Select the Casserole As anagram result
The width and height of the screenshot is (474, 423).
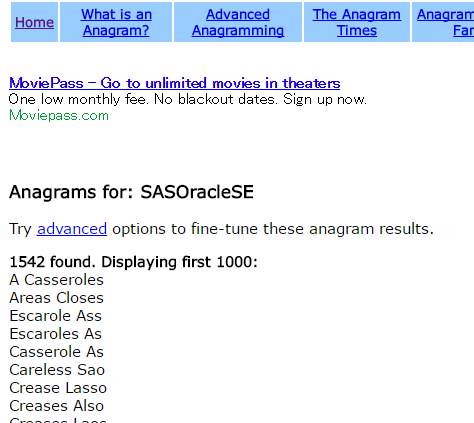(56, 352)
